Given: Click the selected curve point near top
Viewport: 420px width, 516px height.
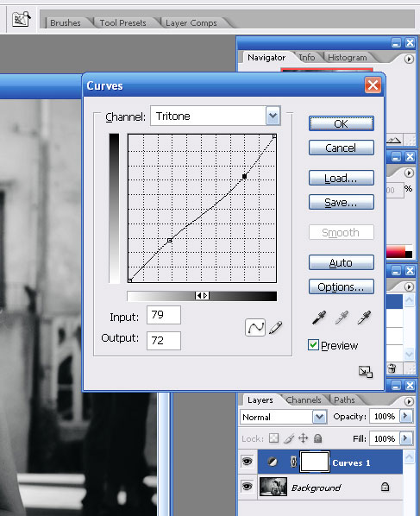Looking at the screenshot, I should tap(244, 176).
